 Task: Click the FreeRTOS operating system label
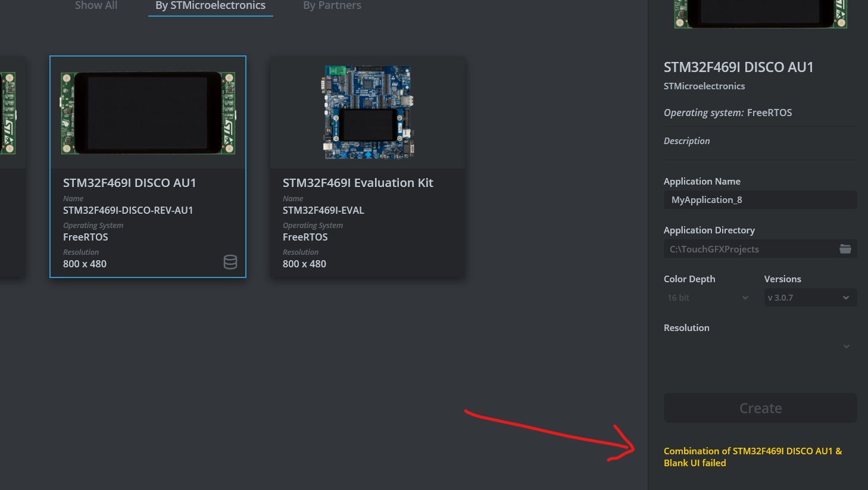770,113
